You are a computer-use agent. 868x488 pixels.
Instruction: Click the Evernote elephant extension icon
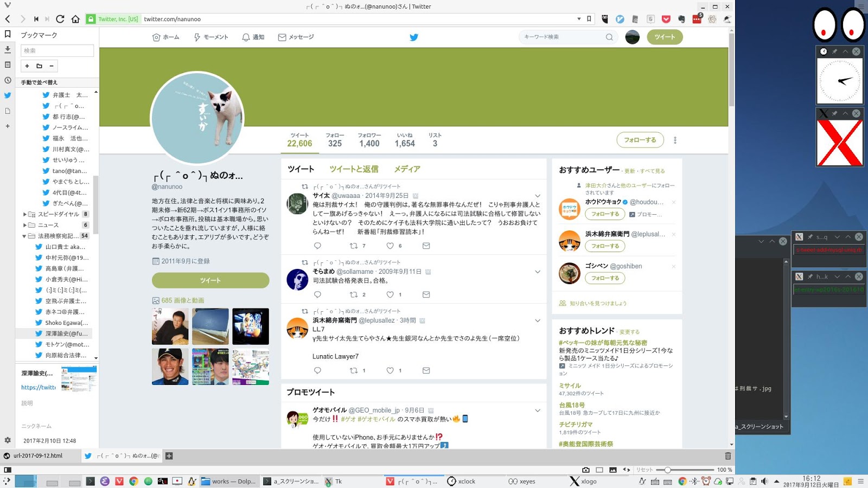(x=682, y=19)
